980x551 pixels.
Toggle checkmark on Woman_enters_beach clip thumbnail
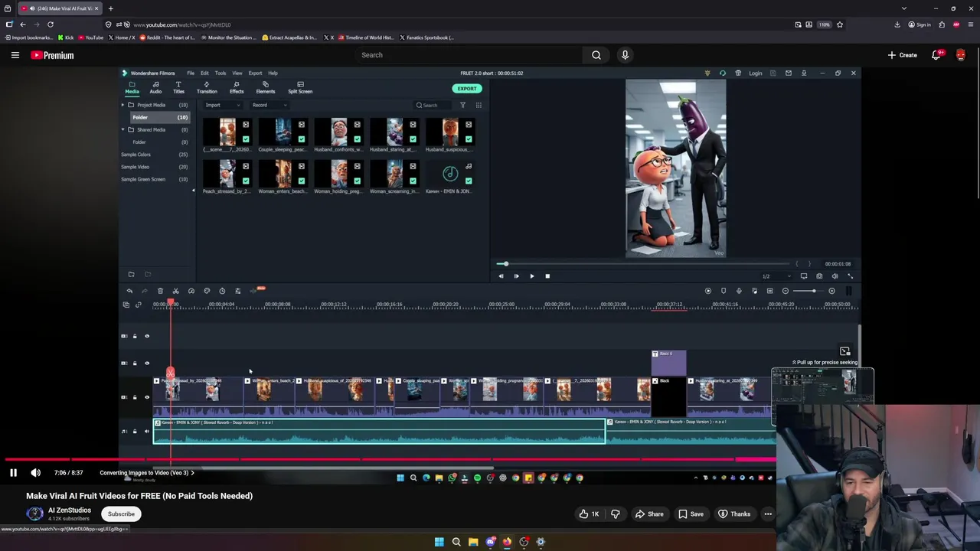click(302, 181)
